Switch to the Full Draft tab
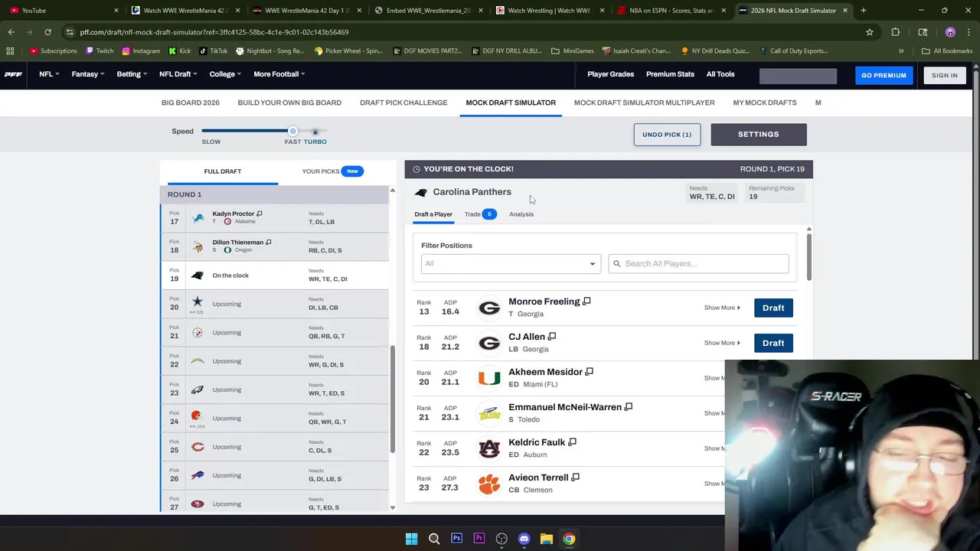 point(223,171)
